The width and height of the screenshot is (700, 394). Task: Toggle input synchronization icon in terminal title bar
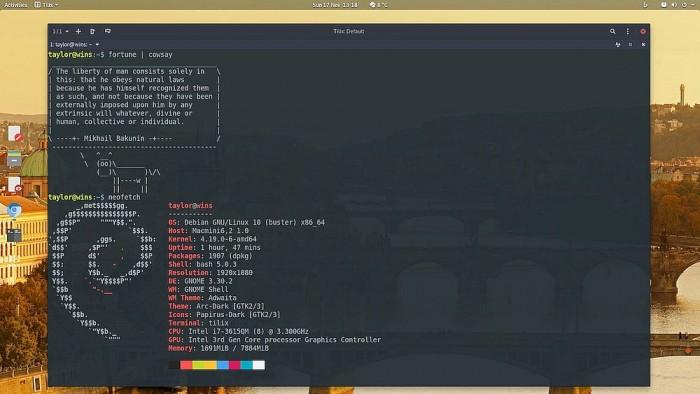tap(618, 45)
